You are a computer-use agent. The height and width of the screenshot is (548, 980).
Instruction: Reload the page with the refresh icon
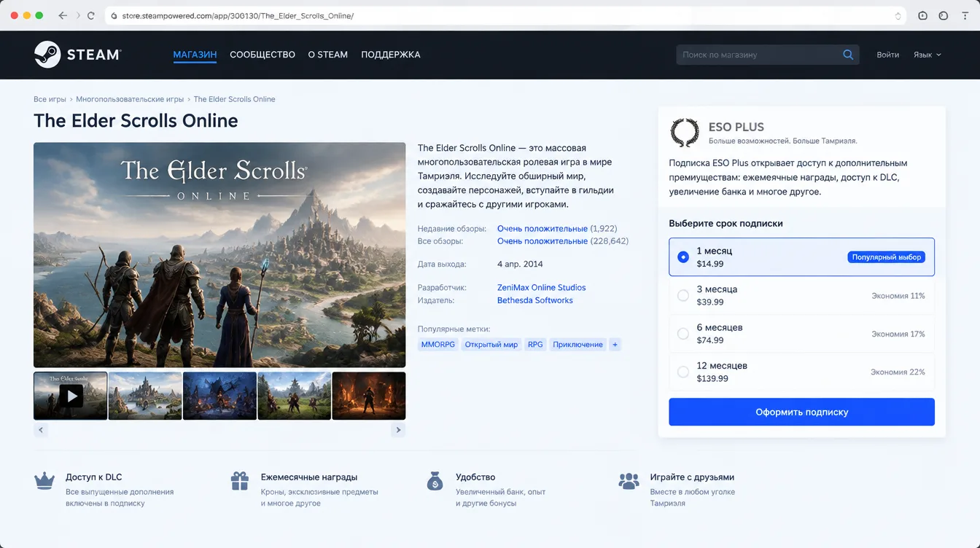[x=91, y=15]
